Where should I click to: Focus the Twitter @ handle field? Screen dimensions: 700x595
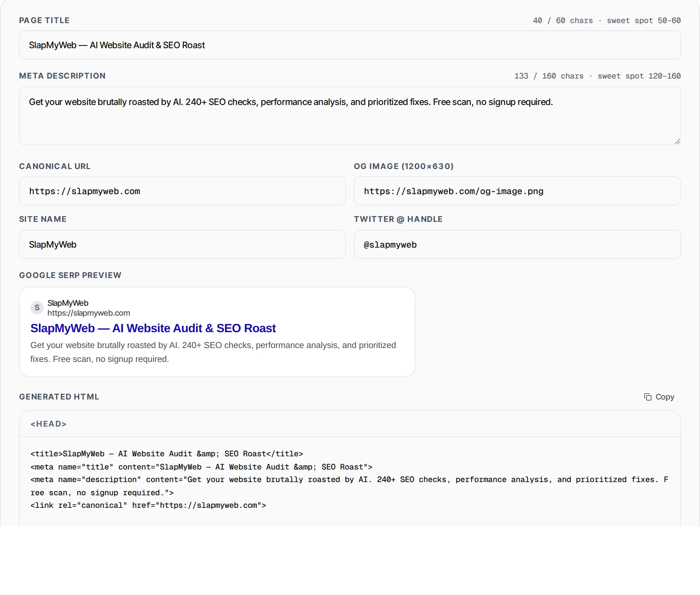tap(517, 245)
